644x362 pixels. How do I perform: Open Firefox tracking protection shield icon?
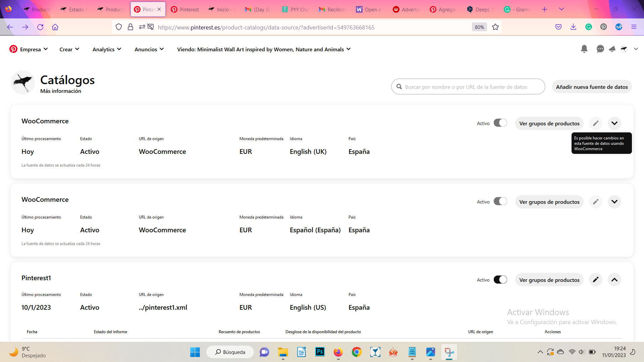[118, 27]
